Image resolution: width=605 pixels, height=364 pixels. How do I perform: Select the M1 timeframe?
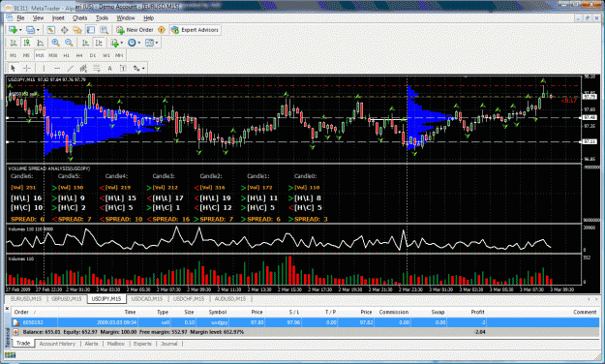click(x=14, y=55)
